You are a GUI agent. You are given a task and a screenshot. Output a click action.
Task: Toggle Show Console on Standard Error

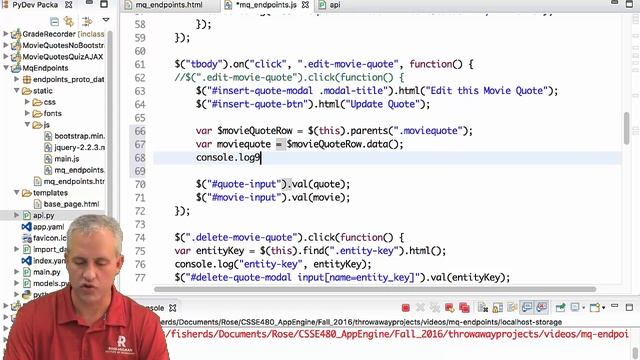[x=542, y=307]
